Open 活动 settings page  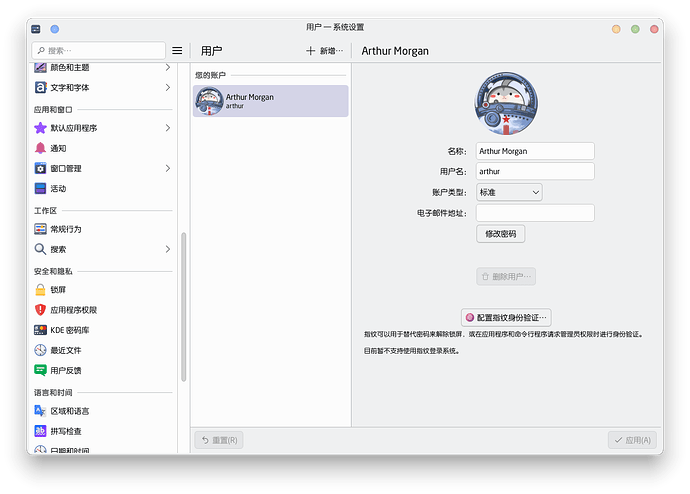[103, 189]
